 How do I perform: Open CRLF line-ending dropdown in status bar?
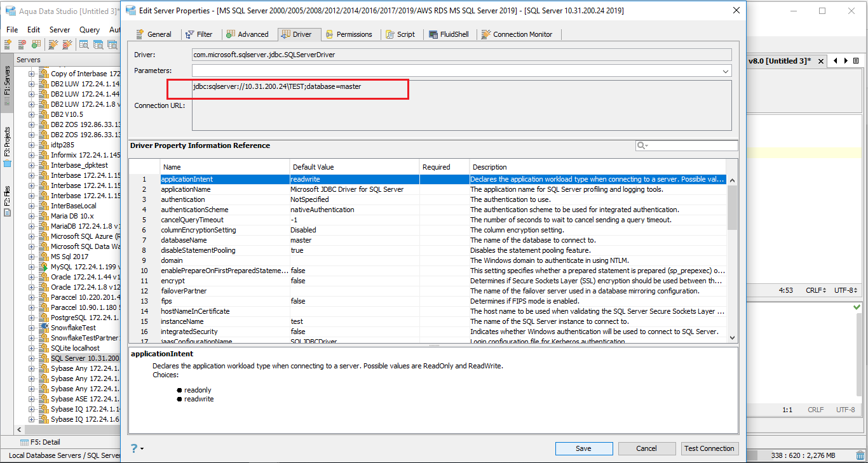click(x=816, y=290)
